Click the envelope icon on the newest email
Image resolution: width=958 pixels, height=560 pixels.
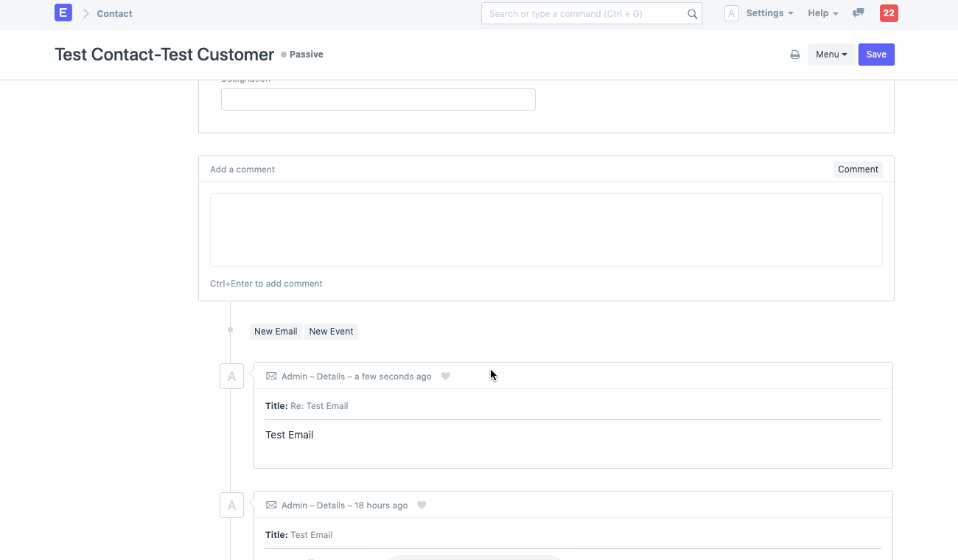pyautogui.click(x=270, y=376)
